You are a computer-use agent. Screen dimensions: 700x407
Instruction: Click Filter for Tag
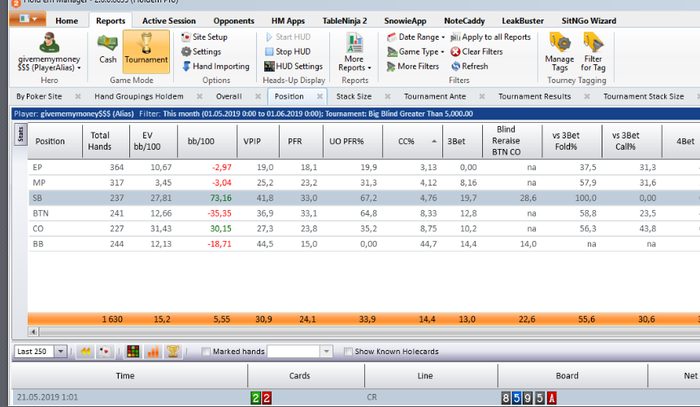coord(593,52)
